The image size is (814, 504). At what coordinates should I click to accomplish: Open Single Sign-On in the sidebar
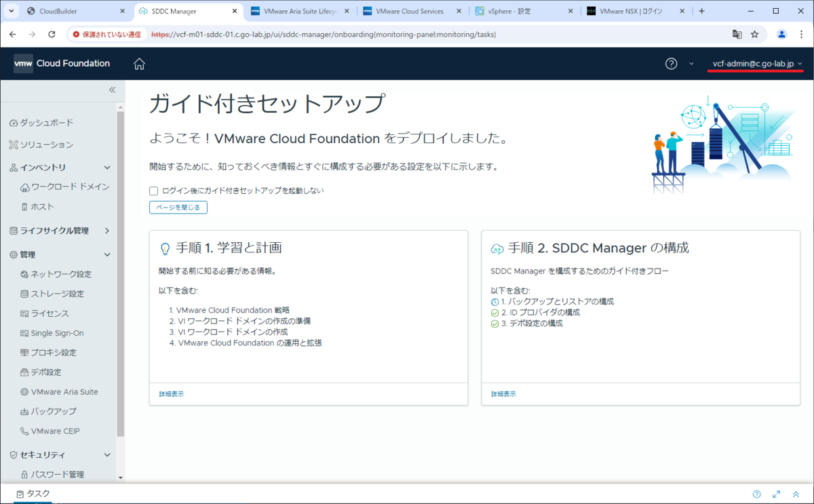tap(52, 334)
